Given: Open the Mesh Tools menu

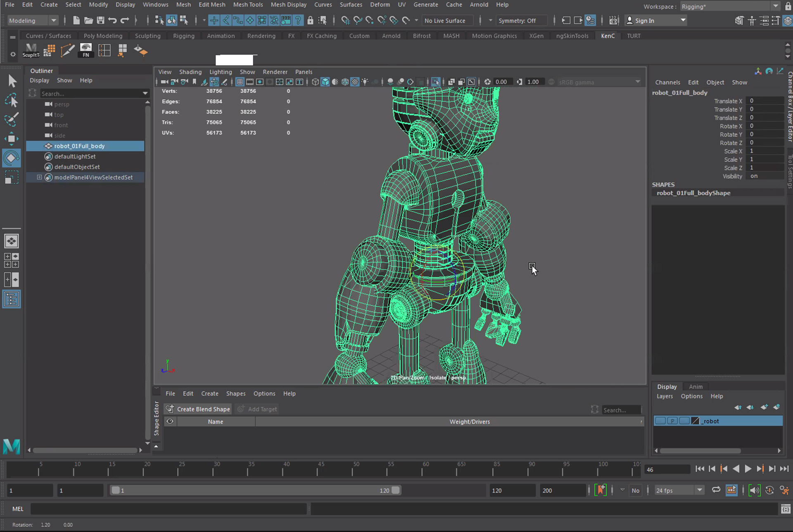Looking at the screenshot, I should [x=248, y=5].
